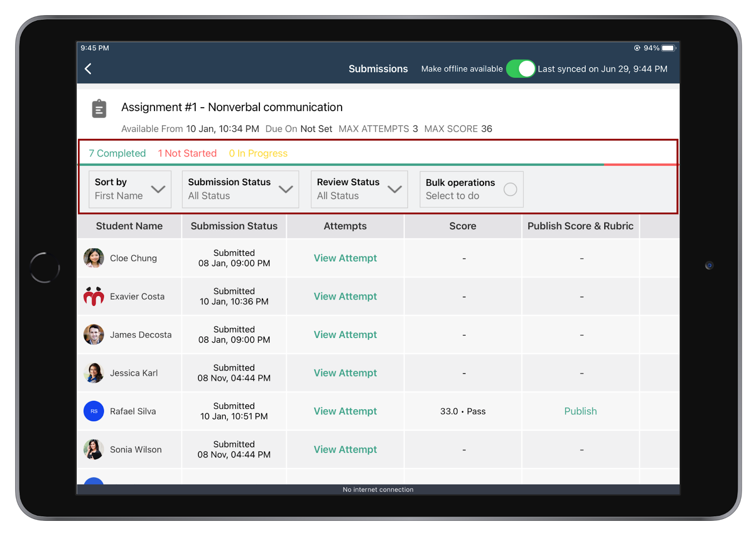The image size is (756, 536).
Task: Tap the 9:45 PM status bar clock
Action: (x=94, y=48)
